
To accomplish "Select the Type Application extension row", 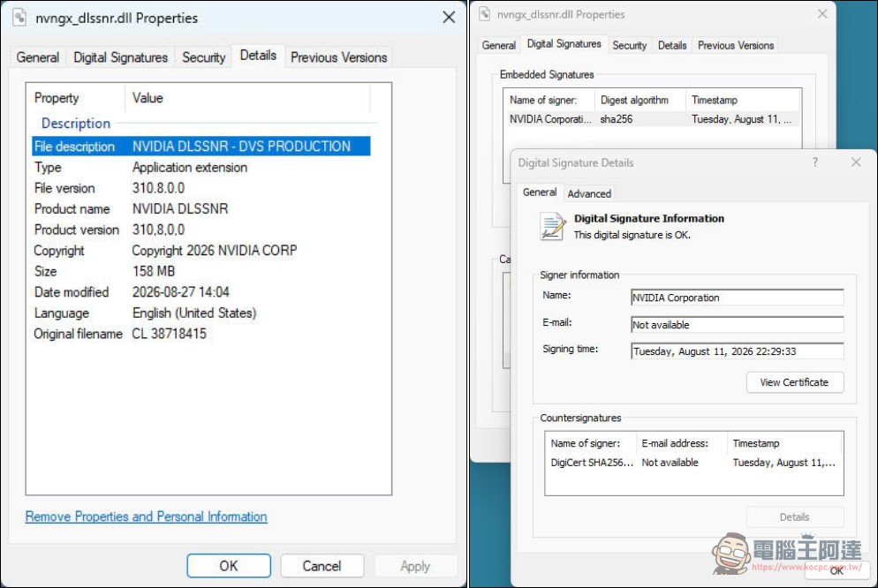I will (201, 167).
